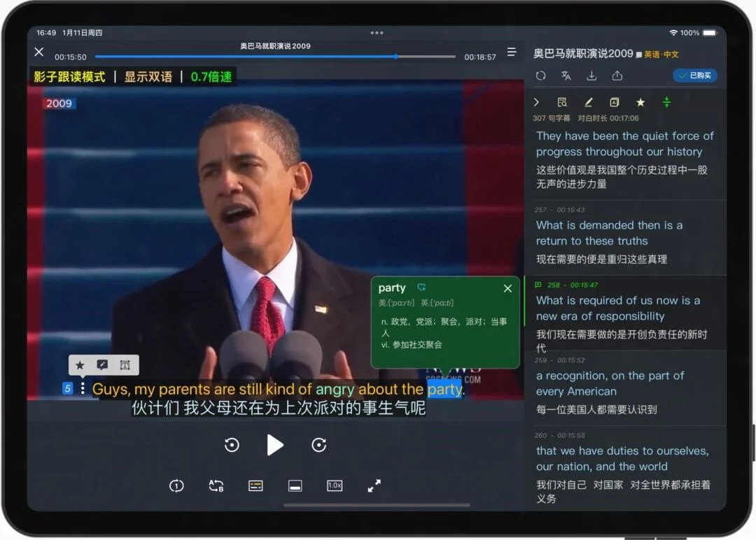The image size is (756, 540).
Task: Open the three-dot subtitle options
Action: pos(83,388)
